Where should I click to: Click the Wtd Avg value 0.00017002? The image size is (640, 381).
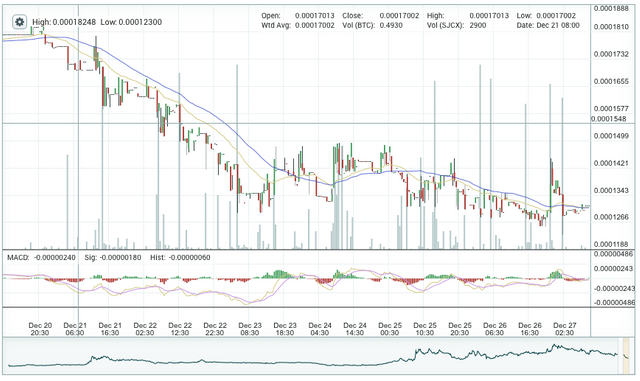315,25
